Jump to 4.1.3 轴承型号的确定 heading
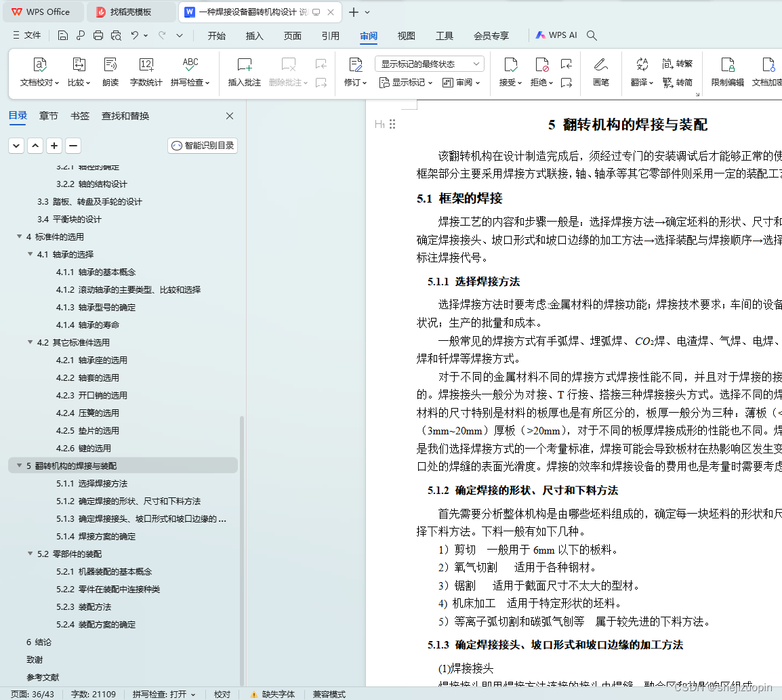This screenshot has width=782, height=700. 96,307
